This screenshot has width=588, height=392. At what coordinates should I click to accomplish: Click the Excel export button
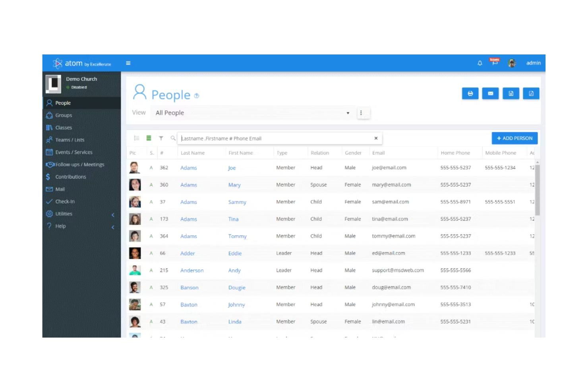point(511,93)
